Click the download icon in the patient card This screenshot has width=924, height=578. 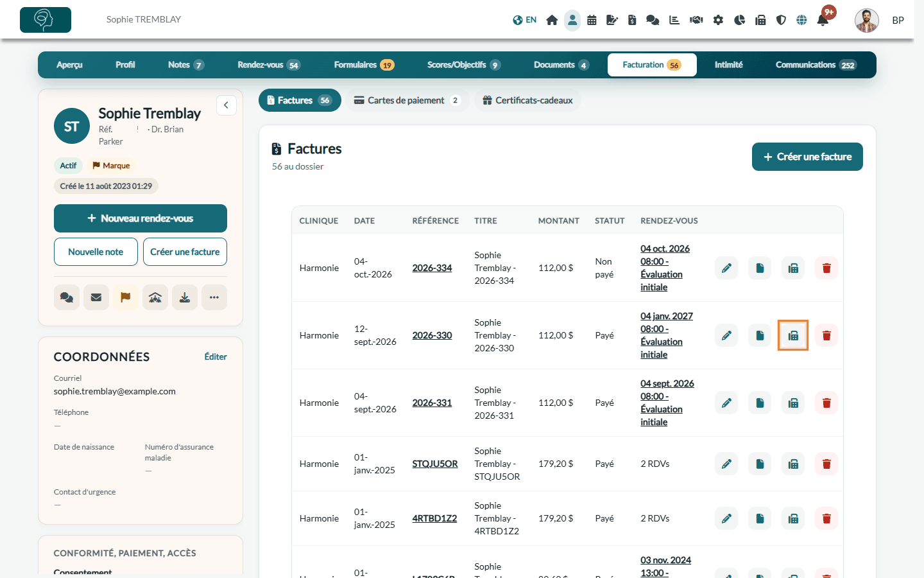[x=185, y=297]
